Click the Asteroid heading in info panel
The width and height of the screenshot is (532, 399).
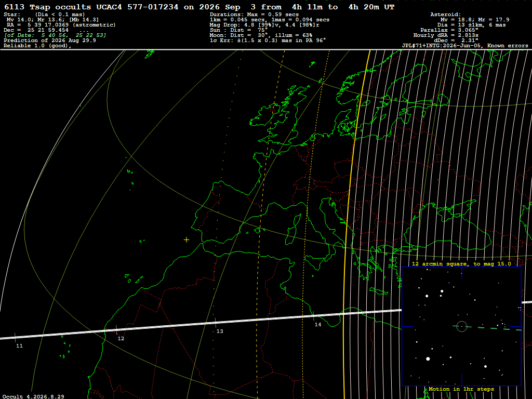445,14
